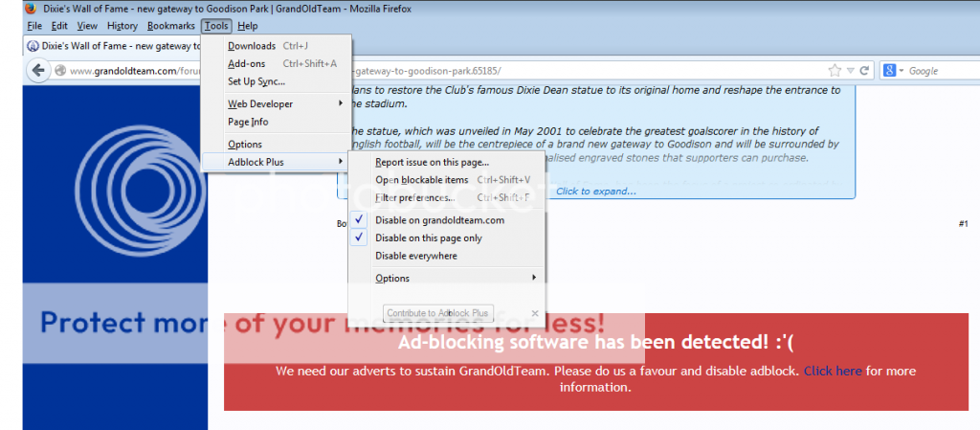Open the Edit menu
Image resolution: width=980 pixels, height=430 pixels.
click(59, 26)
